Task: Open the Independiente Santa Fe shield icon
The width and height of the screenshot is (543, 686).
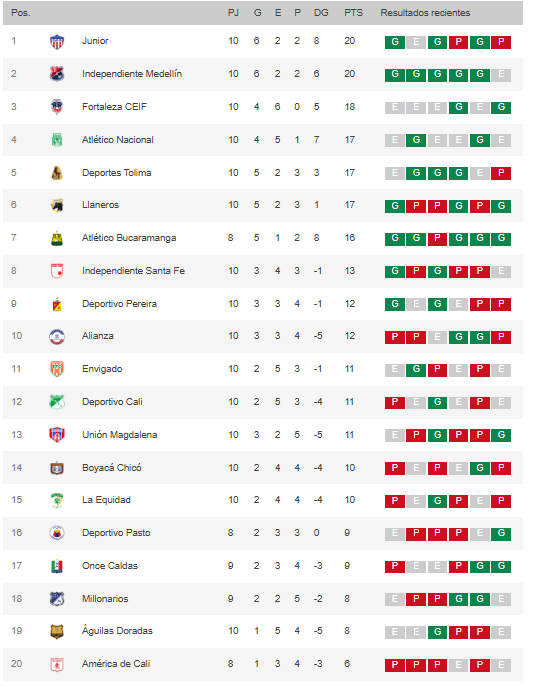Action: point(57,271)
